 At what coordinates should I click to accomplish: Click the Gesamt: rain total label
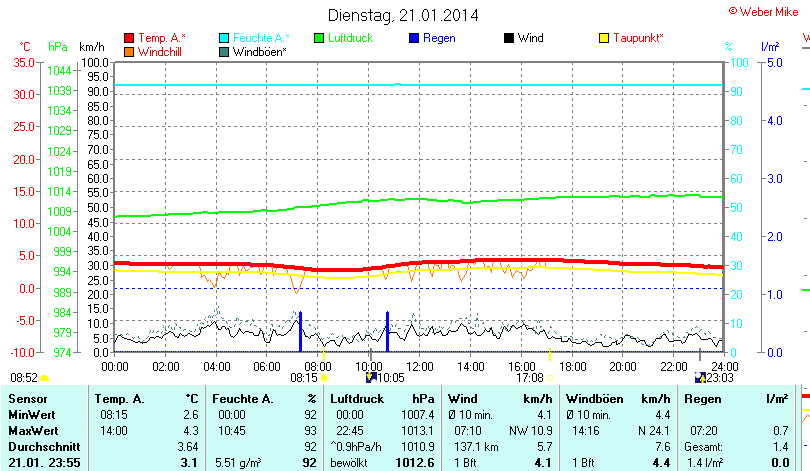704,447
